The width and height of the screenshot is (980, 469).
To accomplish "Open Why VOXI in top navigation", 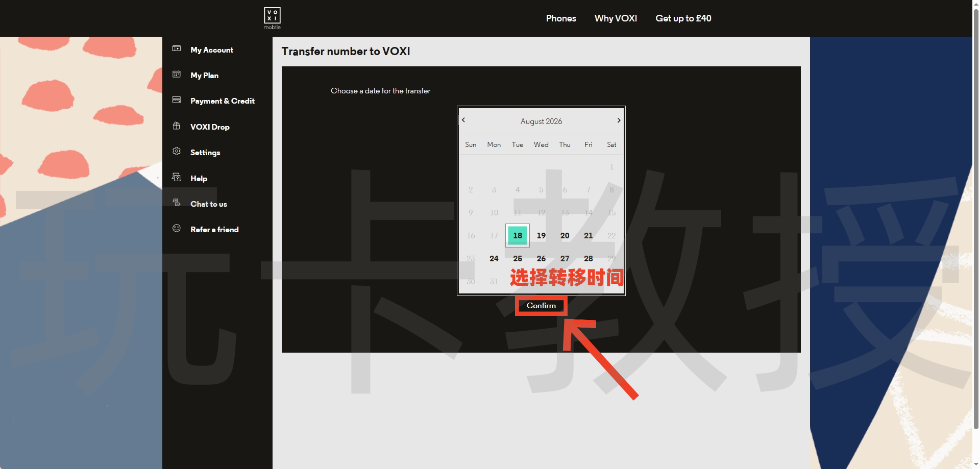I will pos(616,18).
